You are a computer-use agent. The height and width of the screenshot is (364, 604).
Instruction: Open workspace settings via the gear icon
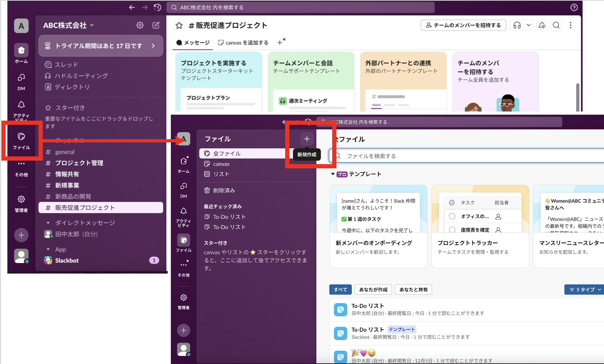140,25
